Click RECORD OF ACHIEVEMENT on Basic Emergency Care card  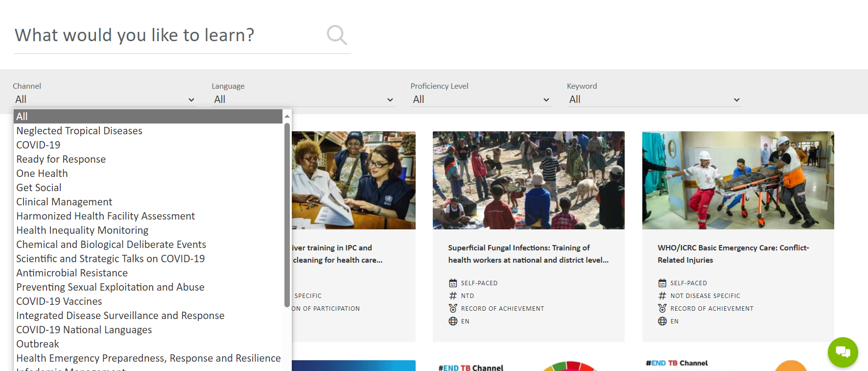click(x=712, y=309)
